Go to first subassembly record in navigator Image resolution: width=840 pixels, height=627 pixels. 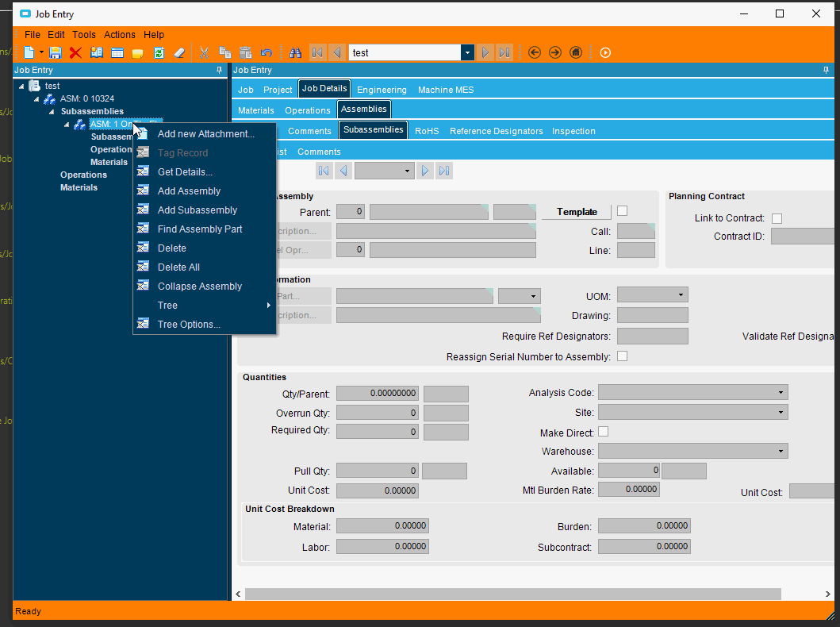[324, 171]
